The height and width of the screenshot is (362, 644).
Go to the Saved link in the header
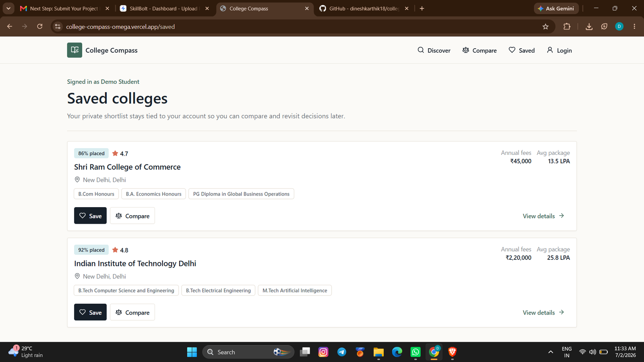[522, 50]
